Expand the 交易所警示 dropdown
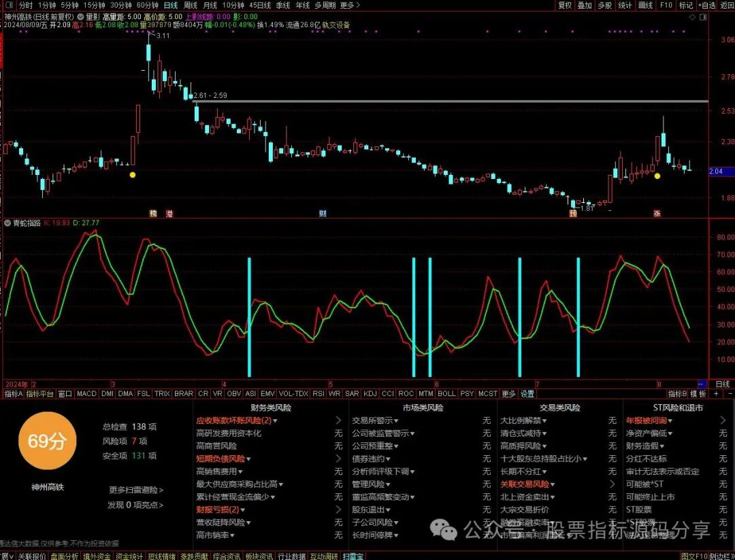735x560 pixels. 396,421
